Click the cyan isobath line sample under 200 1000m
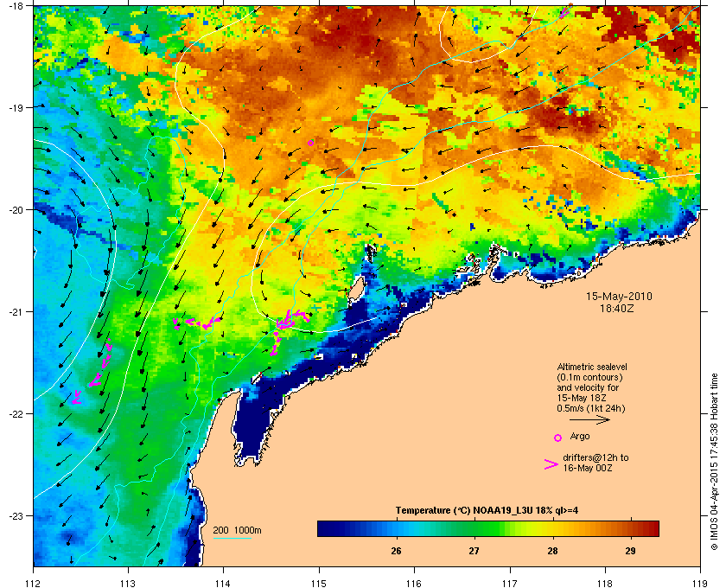The image size is (726, 588). [232, 539]
